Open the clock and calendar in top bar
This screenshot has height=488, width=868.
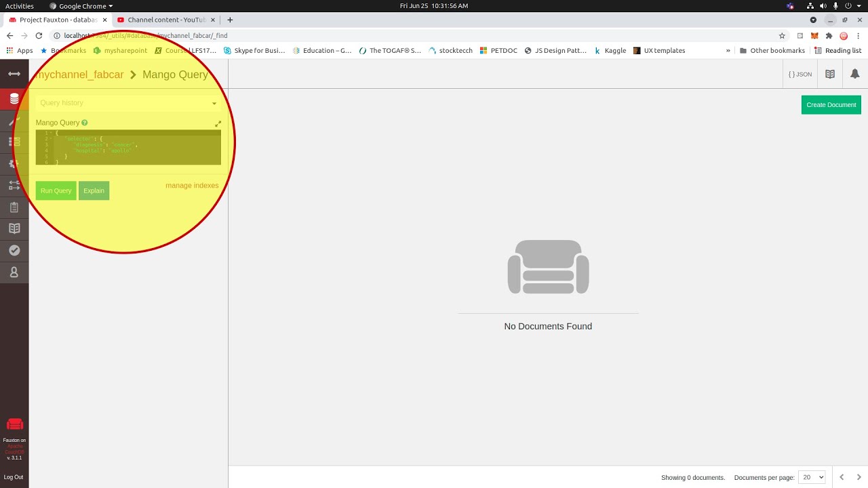tap(434, 6)
